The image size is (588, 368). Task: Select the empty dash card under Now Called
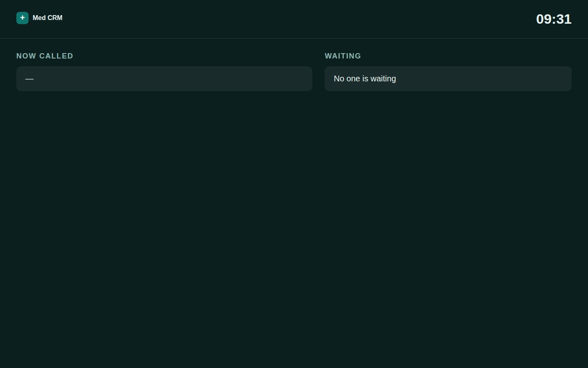(x=164, y=79)
